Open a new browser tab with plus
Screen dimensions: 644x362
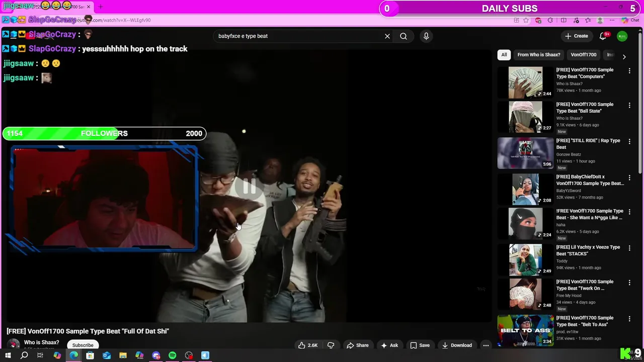pyautogui.click(x=100, y=7)
